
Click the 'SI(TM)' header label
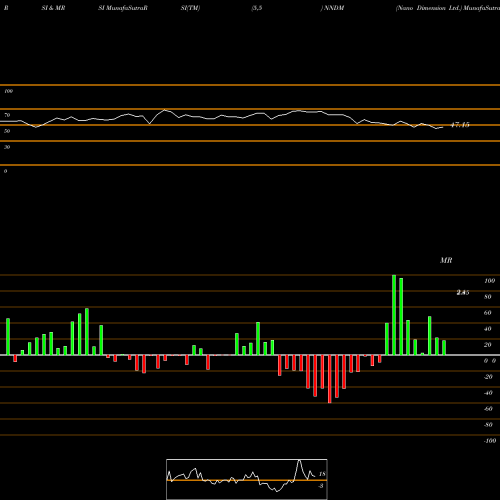190,8
